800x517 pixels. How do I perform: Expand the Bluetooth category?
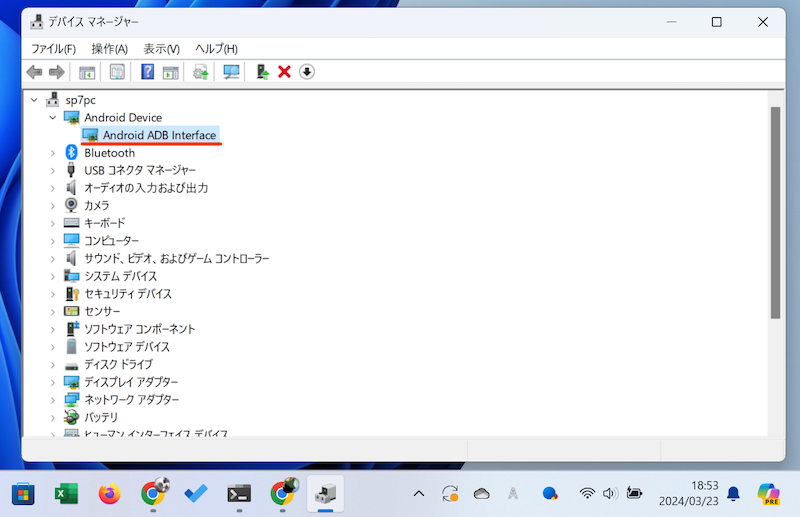click(x=53, y=153)
